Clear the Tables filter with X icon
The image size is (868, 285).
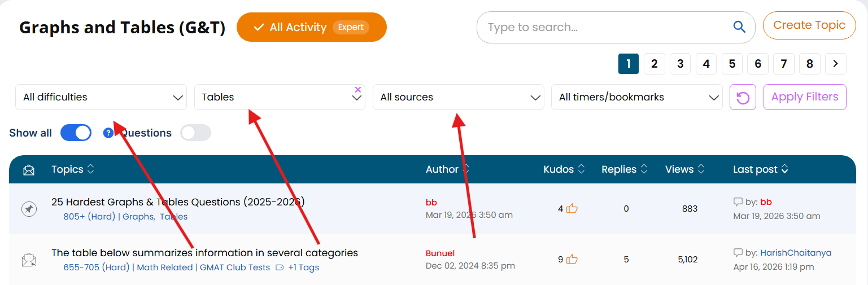[357, 89]
